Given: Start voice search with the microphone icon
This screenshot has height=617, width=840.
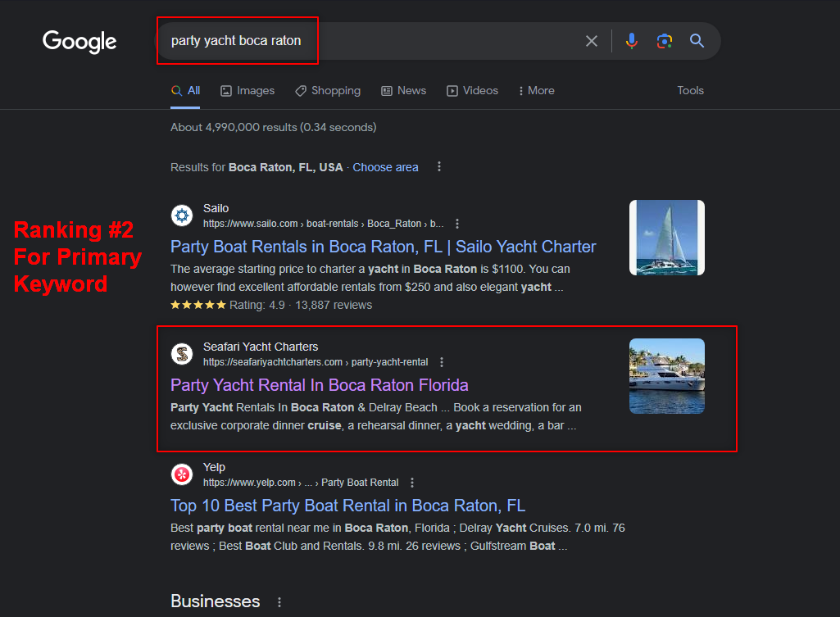Looking at the screenshot, I should click(x=632, y=41).
